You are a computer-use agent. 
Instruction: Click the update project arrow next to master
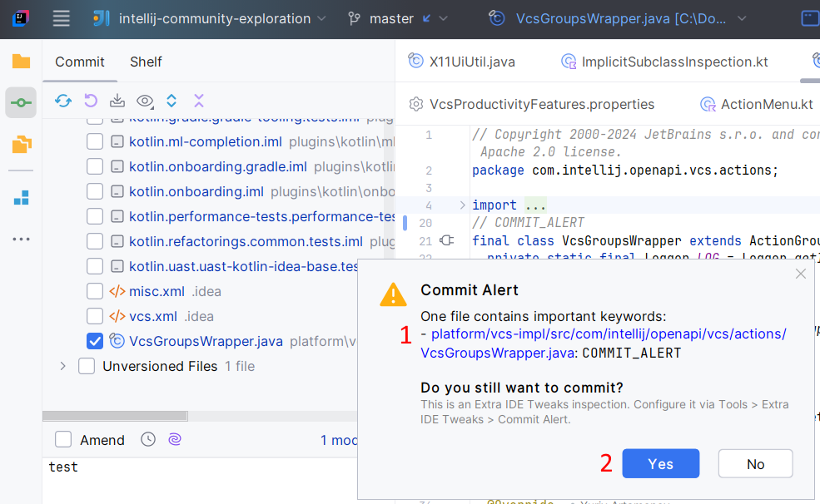[x=427, y=18]
